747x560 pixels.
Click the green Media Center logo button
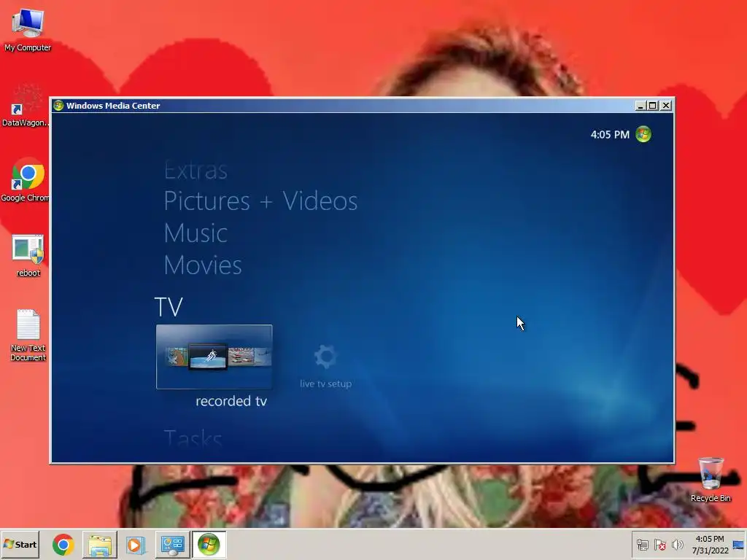(x=643, y=134)
